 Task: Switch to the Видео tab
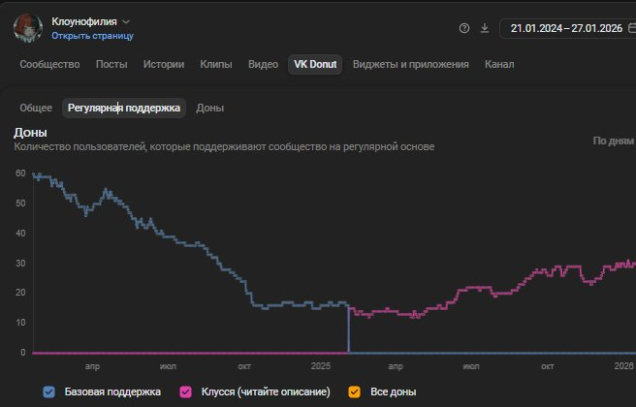coord(263,65)
